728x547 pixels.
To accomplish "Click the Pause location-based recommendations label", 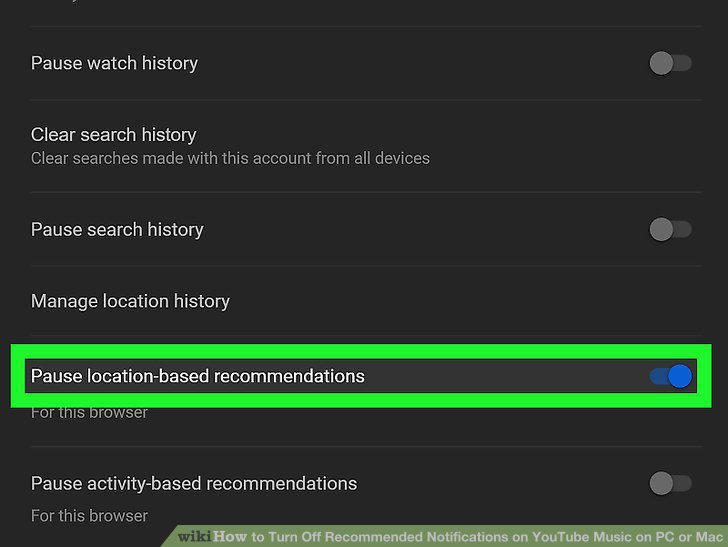I will point(198,376).
